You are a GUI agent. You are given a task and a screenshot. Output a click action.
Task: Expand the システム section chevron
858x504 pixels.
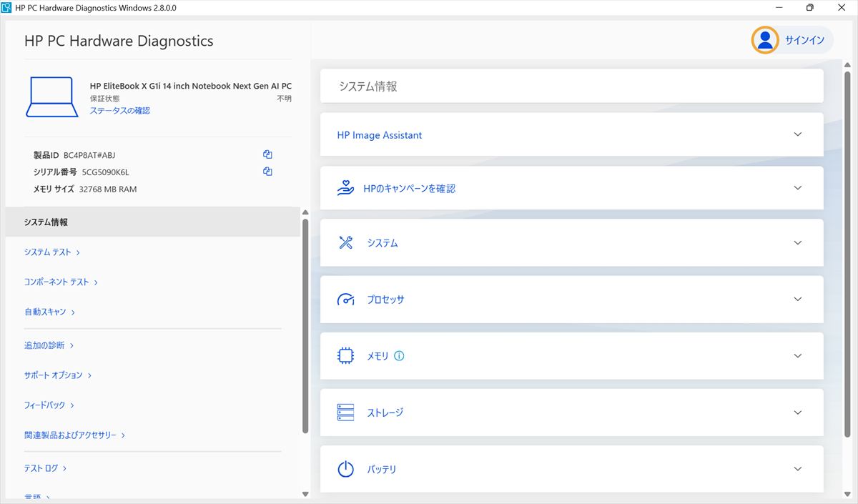pyautogui.click(x=798, y=242)
